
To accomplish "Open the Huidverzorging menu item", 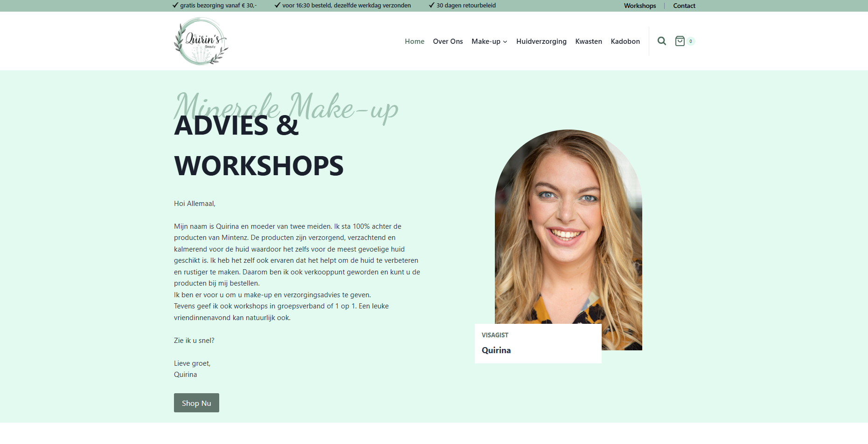I will tap(541, 41).
